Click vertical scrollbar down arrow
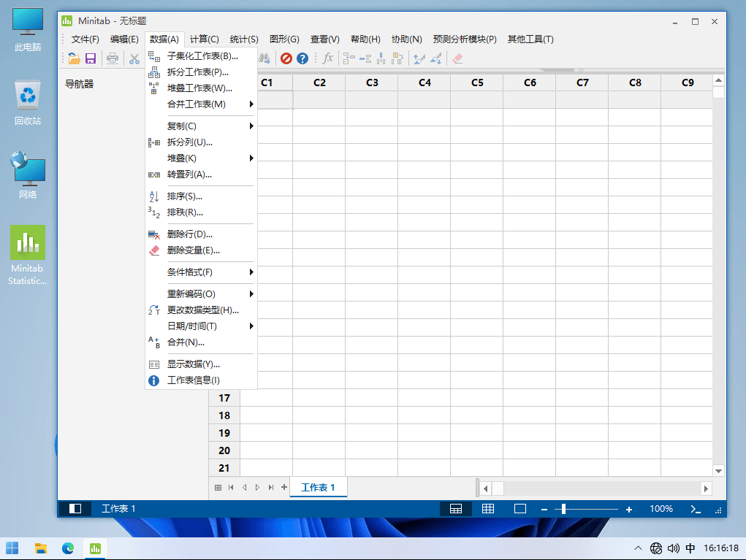Screen dimensions: 746x560 coord(718,471)
